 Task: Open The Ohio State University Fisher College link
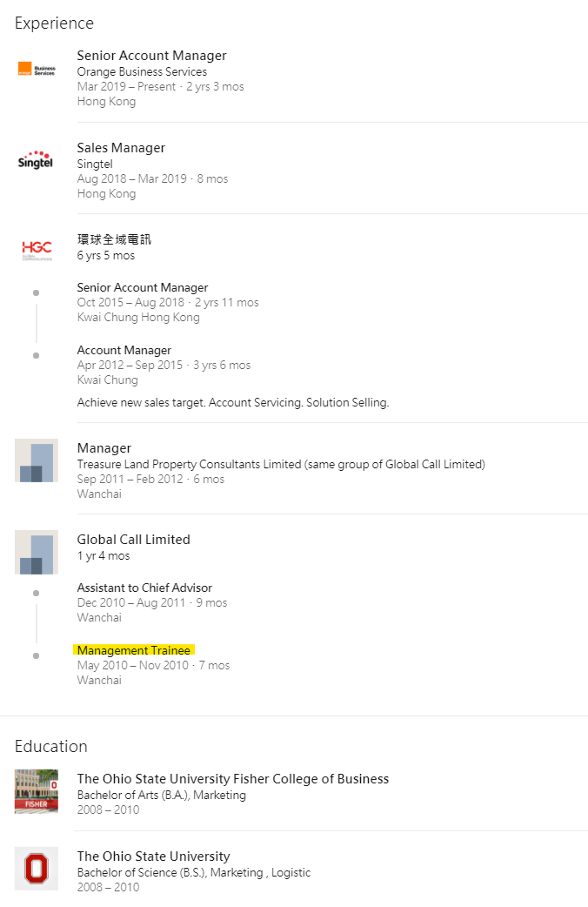232,779
